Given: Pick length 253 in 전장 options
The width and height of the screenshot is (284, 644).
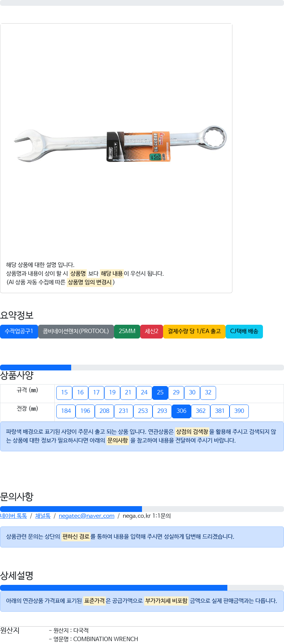Looking at the screenshot, I should click(143, 411).
